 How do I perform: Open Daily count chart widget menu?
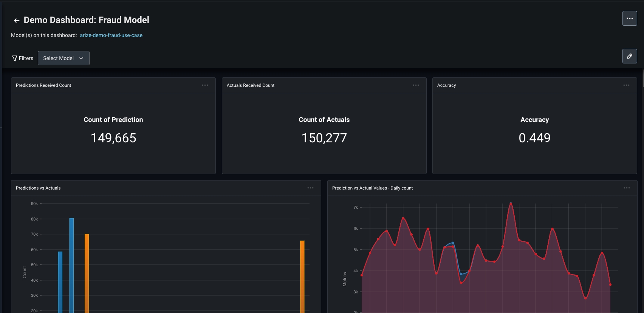[x=627, y=188]
